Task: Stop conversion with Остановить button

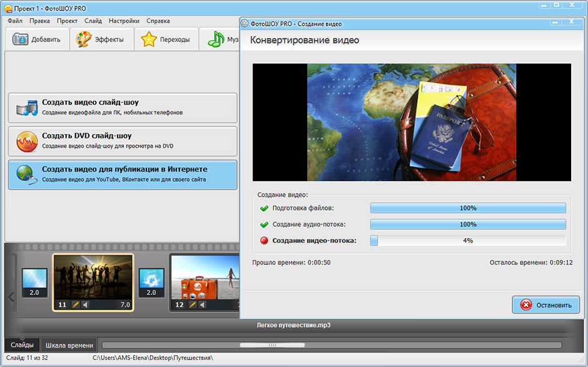Action: 545,305
